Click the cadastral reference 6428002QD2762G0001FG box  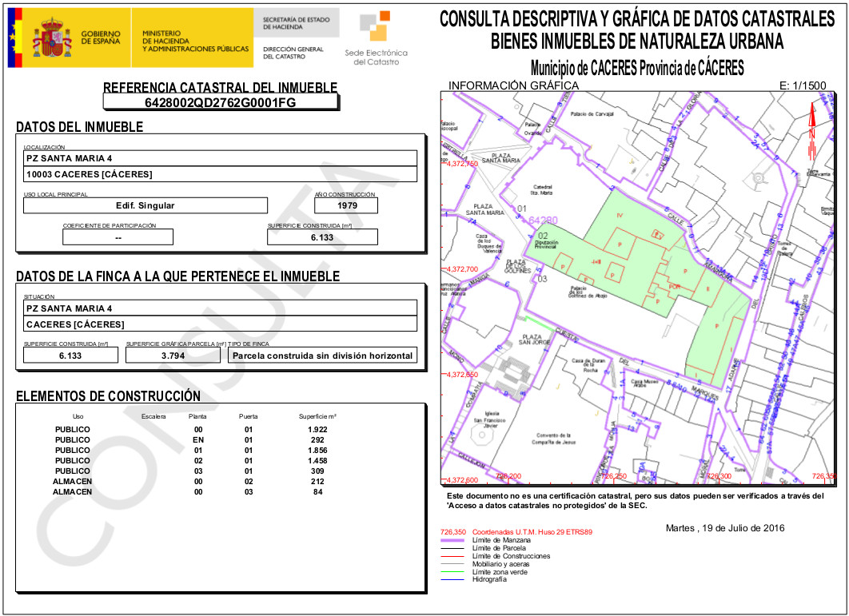(221, 102)
